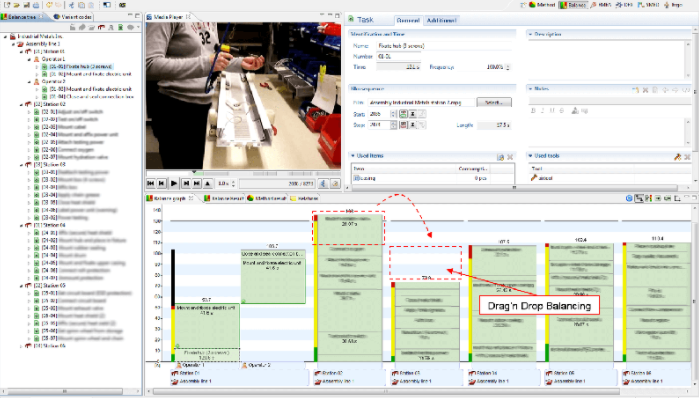Toggle Italic formatting in Notes editor
This screenshot has width=699, height=398.
coord(543,111)
